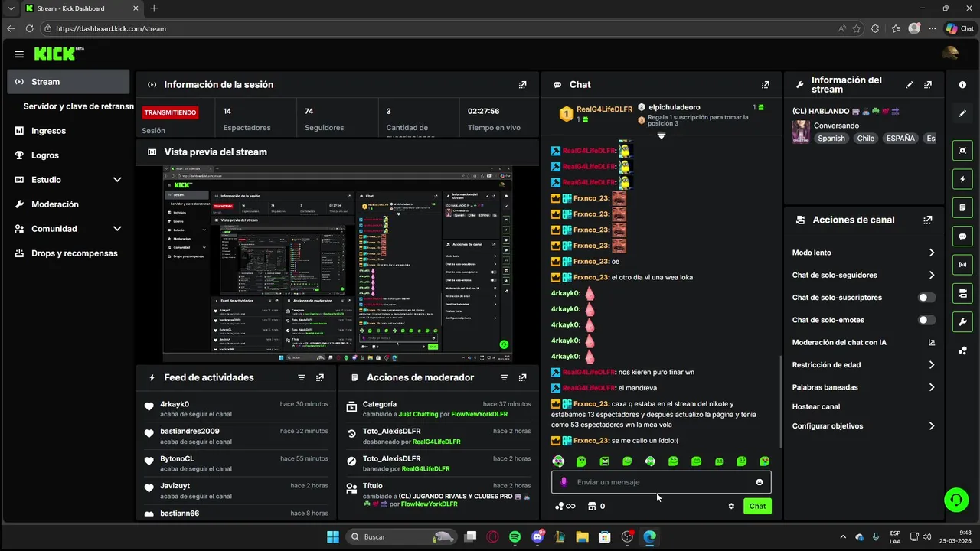Open Moderación del chat con IA link
This screenshot has width=980, height=551.
(x=864, y=342)
